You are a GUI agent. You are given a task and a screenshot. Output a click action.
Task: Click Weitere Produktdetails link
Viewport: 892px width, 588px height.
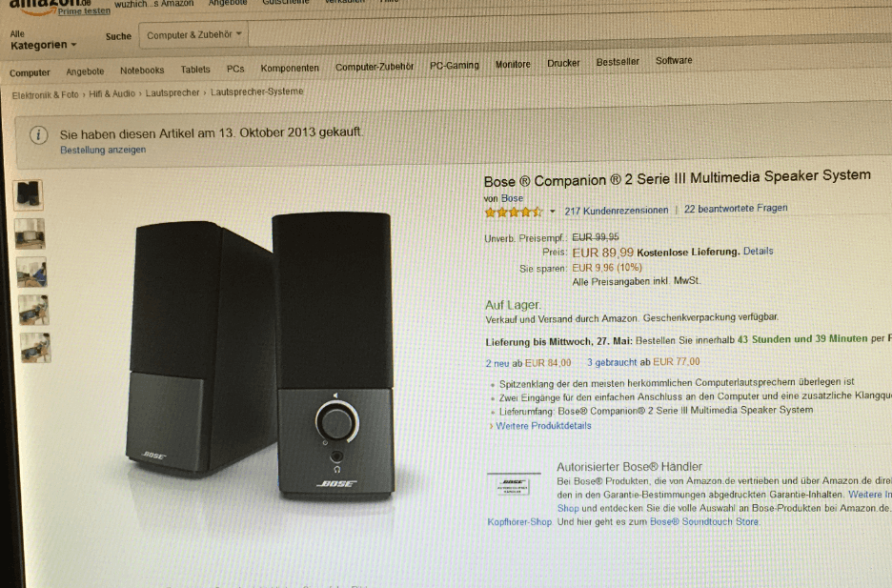543,426
